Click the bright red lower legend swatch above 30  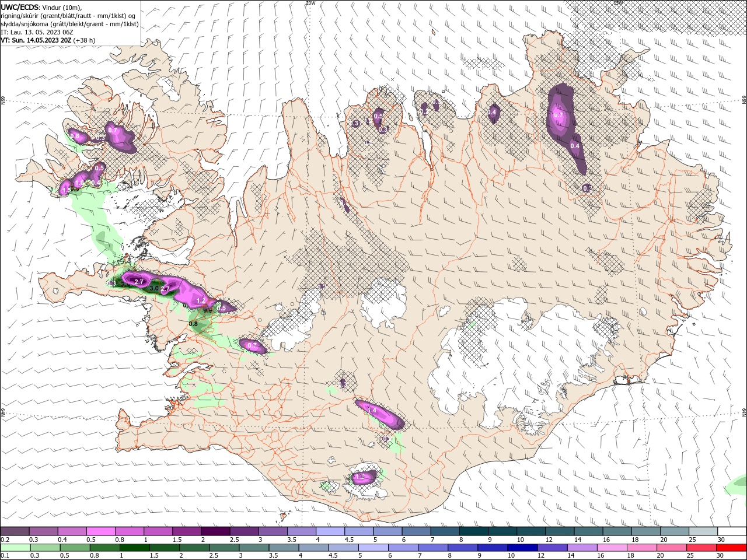click(732, 548)
